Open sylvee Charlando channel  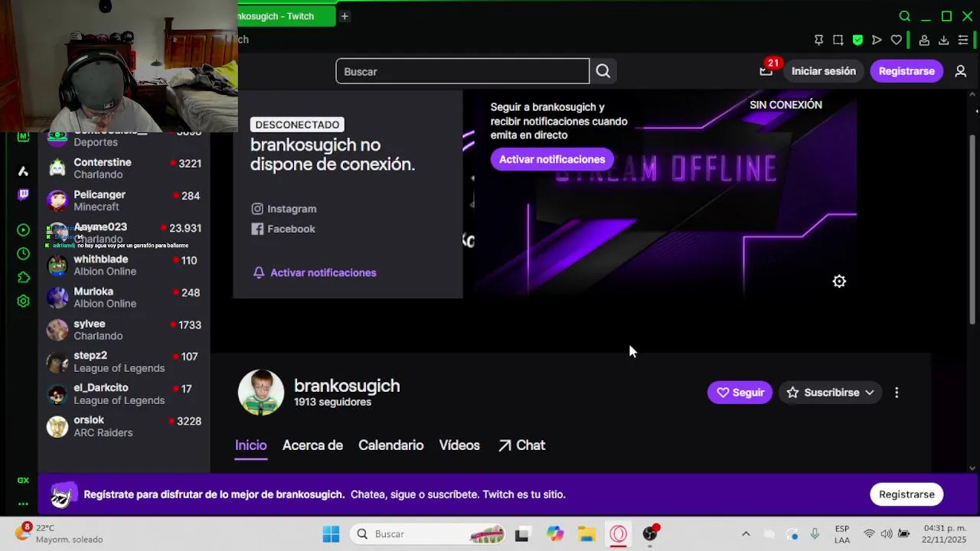pos(124,330)
